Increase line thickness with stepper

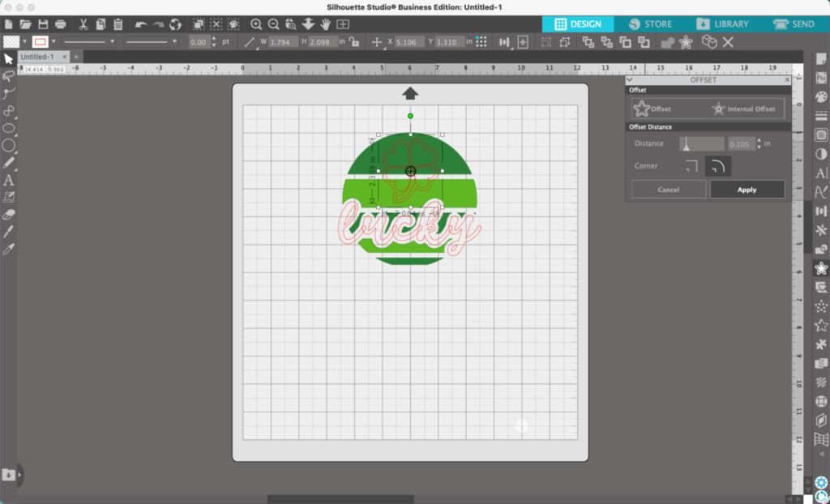214,39
